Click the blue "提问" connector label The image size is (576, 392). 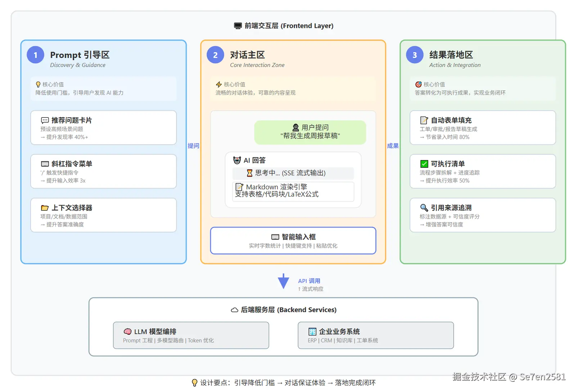(193, 146)
